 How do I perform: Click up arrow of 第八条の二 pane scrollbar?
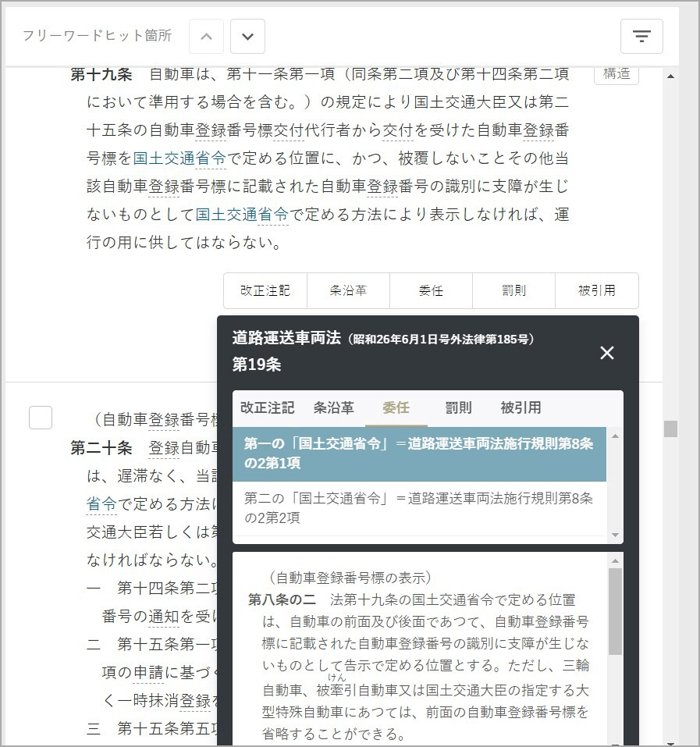[x=615, y=560]
